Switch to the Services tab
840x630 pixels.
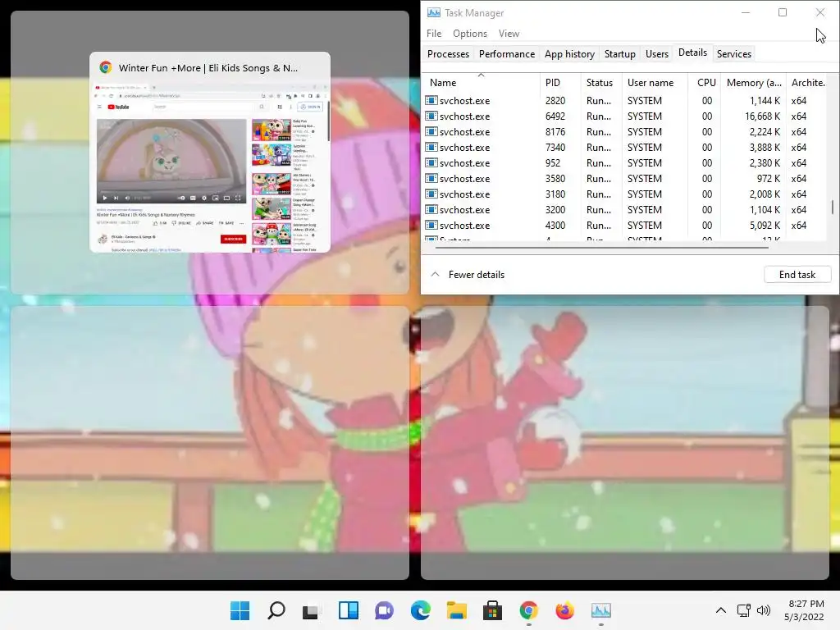[734, 53]
